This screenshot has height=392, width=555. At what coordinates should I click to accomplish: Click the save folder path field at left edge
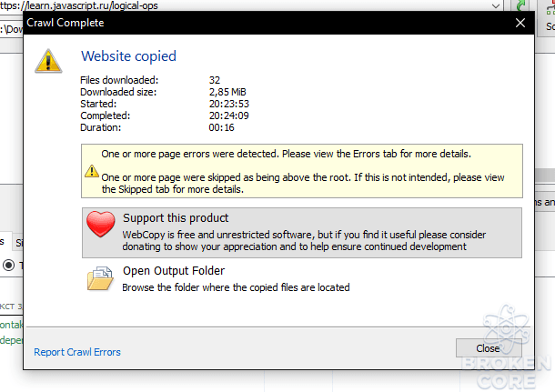[x=11, y=29]
